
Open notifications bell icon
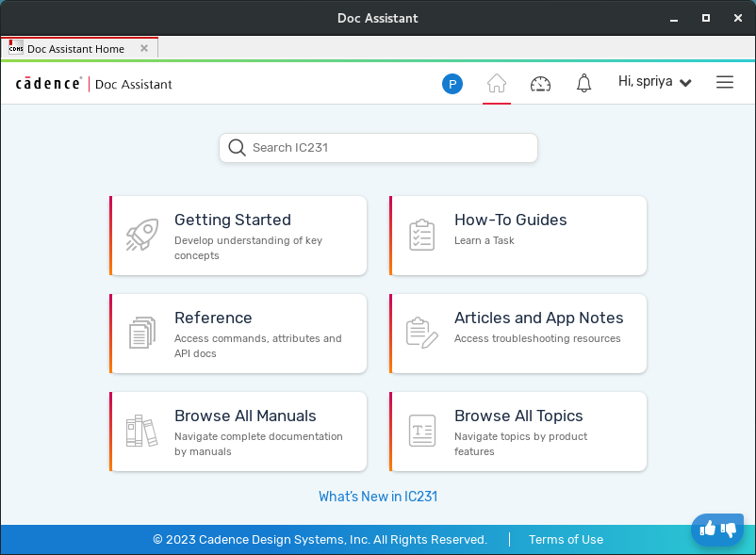click(584, 84)
